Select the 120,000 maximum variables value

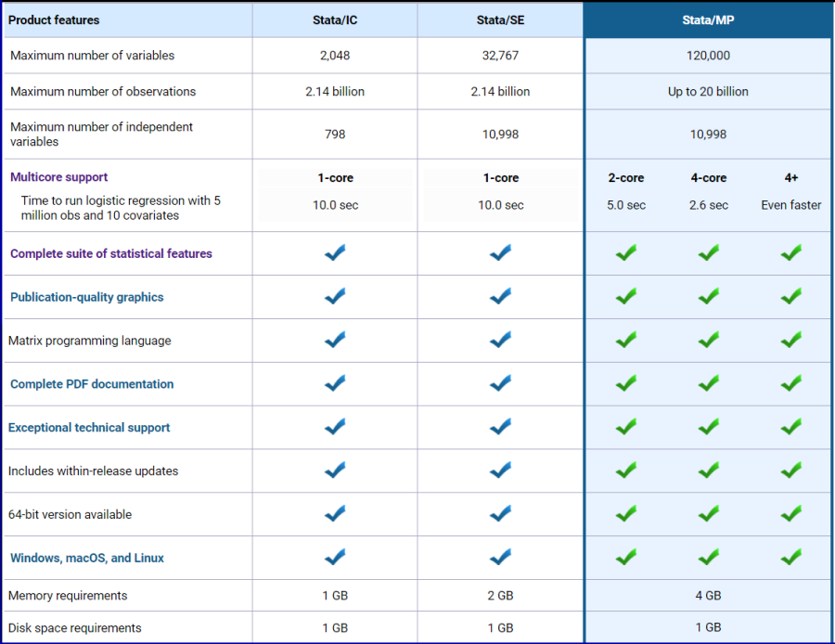(708, 56)
